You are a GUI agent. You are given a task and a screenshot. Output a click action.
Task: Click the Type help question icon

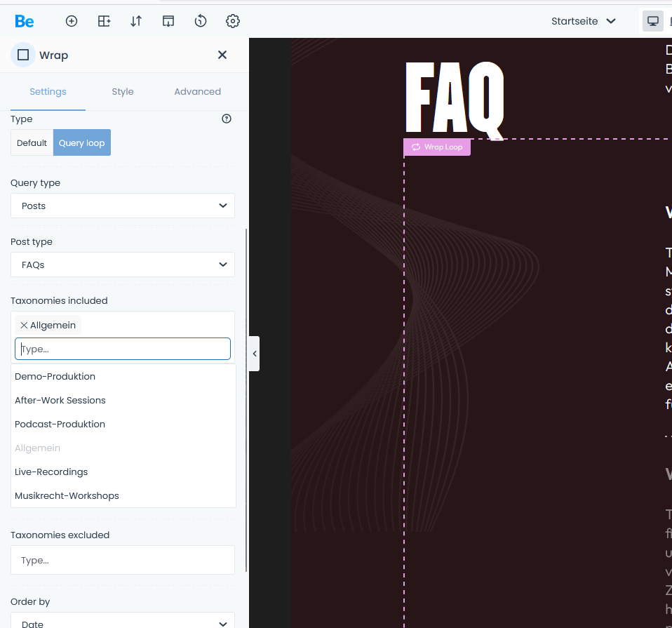coord(227,119)
